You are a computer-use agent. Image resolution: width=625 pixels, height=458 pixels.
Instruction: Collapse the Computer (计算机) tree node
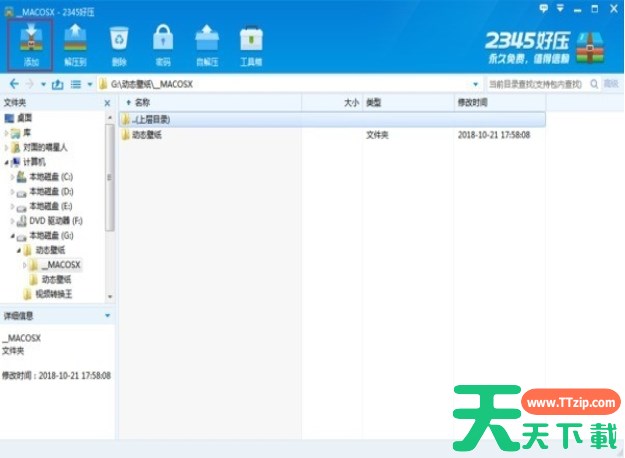pyautogui.click(x=6, y=162)
